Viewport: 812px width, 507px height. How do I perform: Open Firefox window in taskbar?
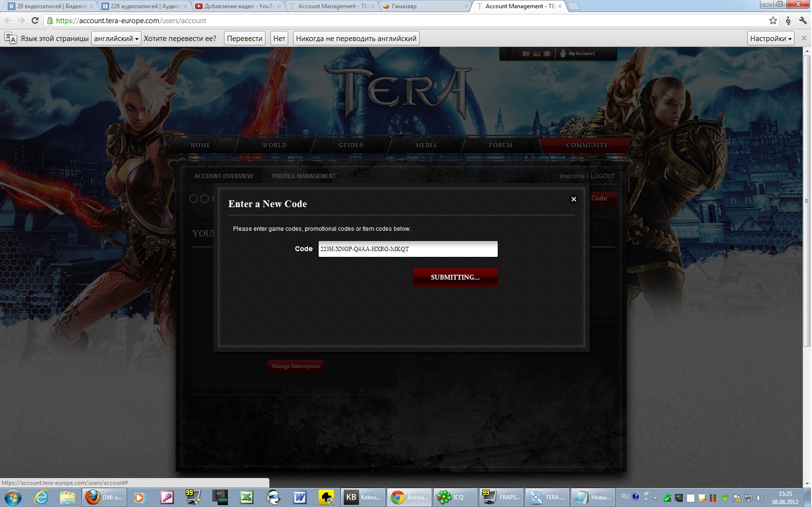[104, 497]
